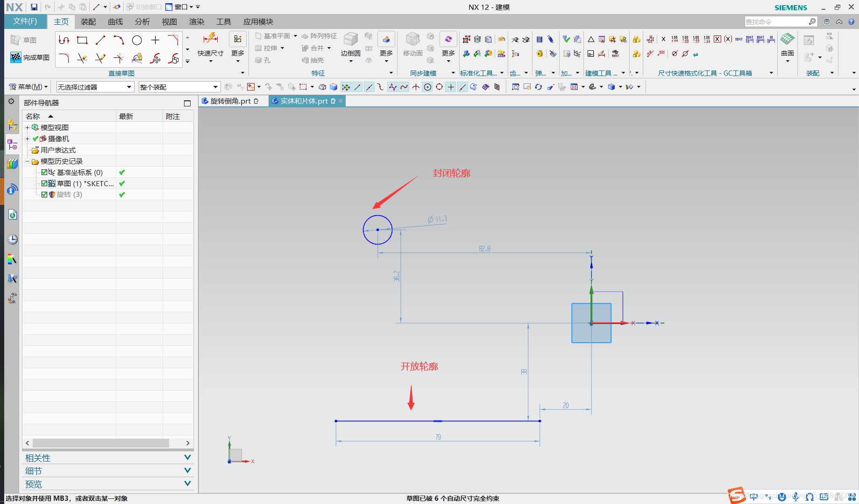Image resolution: width=859 pixels, height=504 pixels.
Task: Click in the 查找命令 search field
Action: [775, 21]
